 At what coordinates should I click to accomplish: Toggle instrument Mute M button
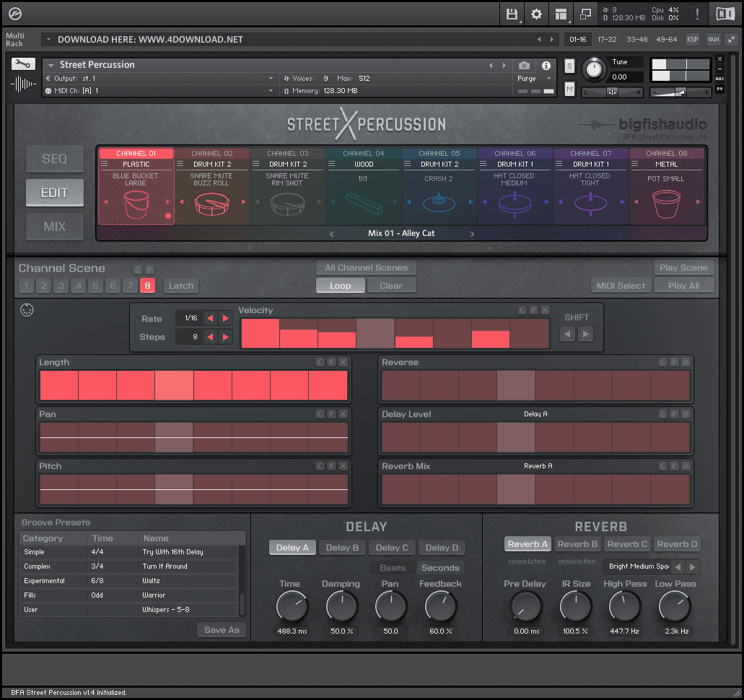click(569, 89)
